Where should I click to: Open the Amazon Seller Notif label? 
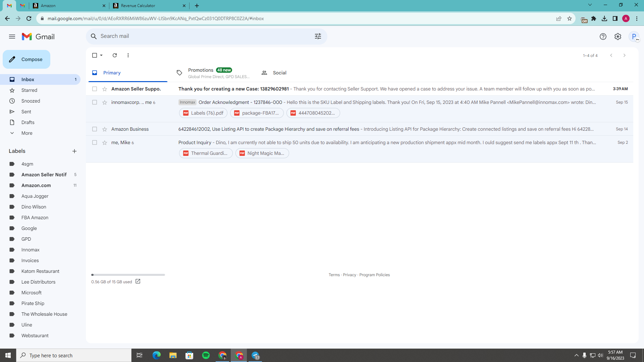tap(40, 175)
